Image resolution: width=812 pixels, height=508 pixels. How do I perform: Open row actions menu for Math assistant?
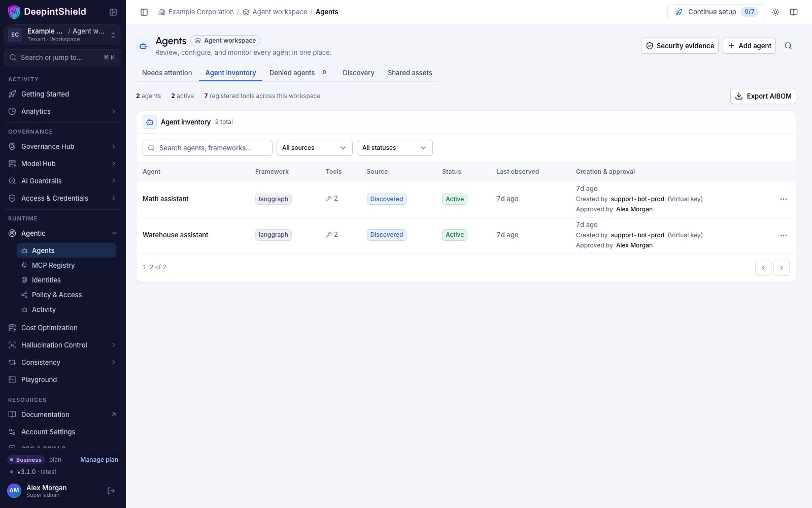point(784,199)
